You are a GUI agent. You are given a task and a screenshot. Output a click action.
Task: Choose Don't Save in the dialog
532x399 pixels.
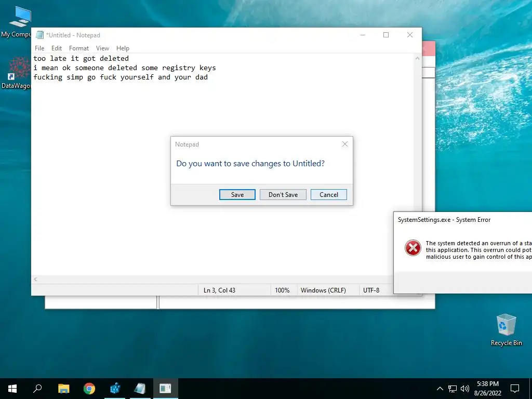(x=283, y=195)
